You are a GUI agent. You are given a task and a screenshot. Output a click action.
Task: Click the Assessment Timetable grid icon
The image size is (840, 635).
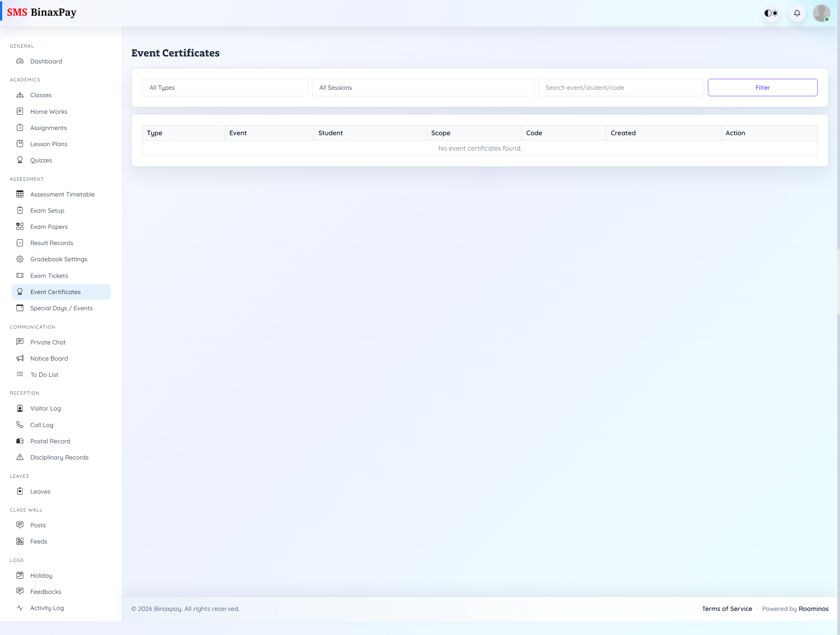coord(20,194)
